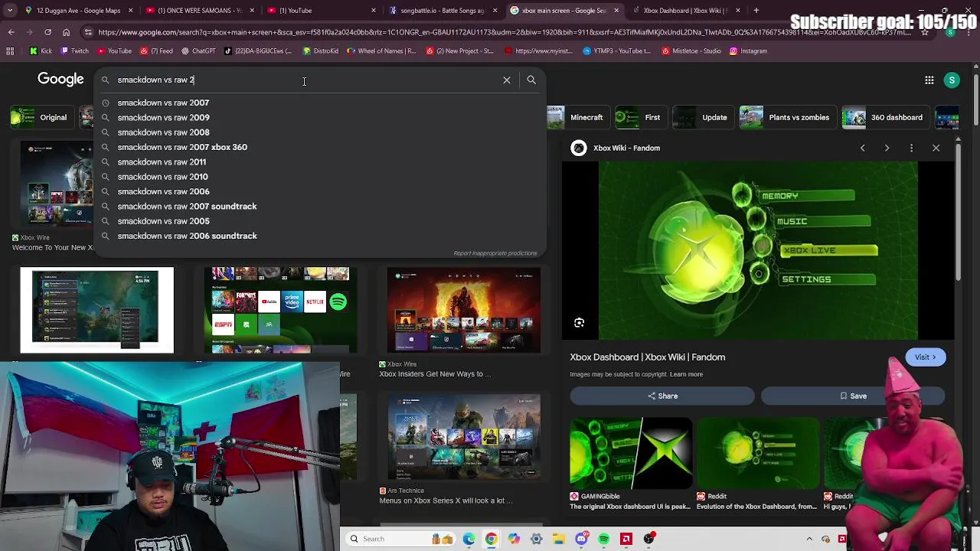Open the Google apps grid
This screenshot has width=980, height=551.
(929, 80)
